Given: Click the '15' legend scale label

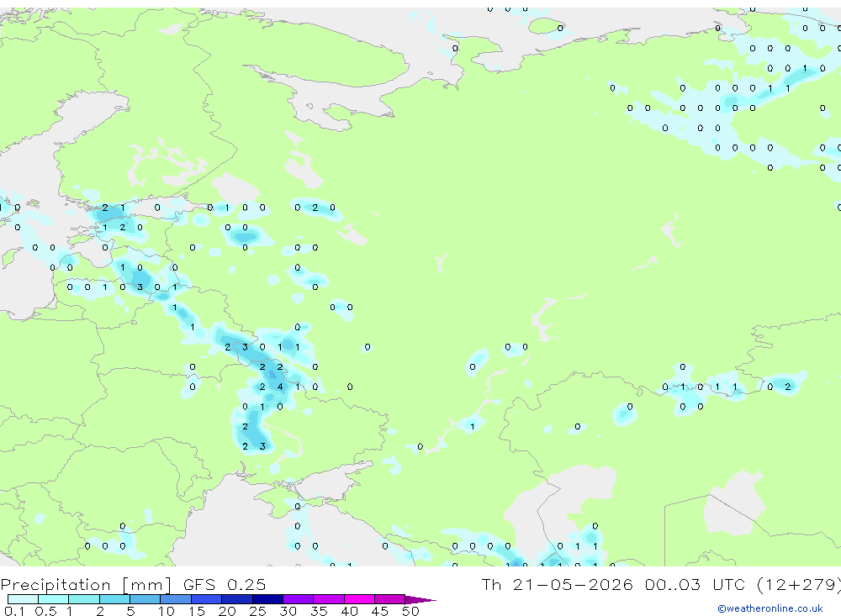Looking at the screenshot, I should coord(196,611).
